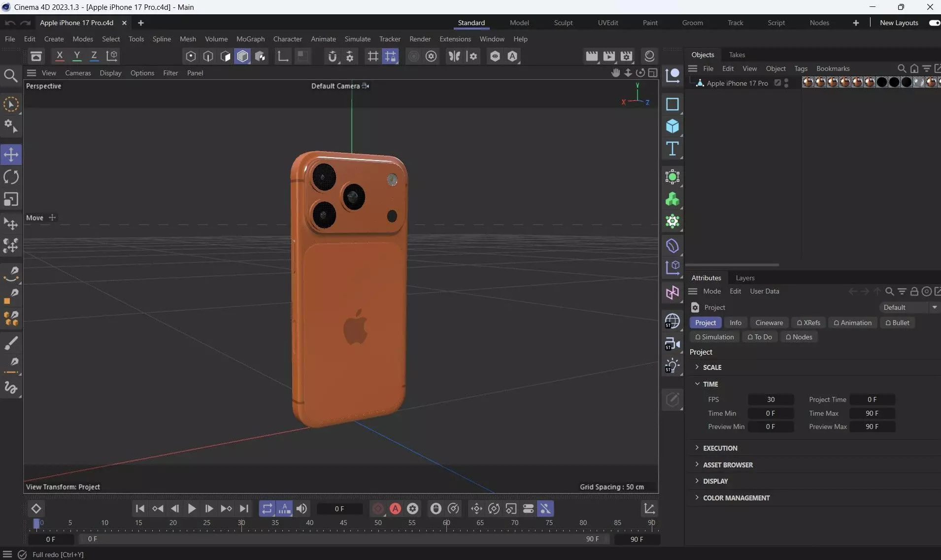Click the paint brush tool icon
The width and height of the screenshot is (941, 560).
click(x=11, y=343)
